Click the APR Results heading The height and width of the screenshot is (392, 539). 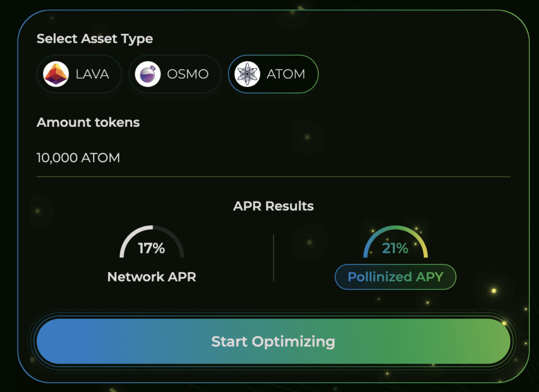point(273,206)
